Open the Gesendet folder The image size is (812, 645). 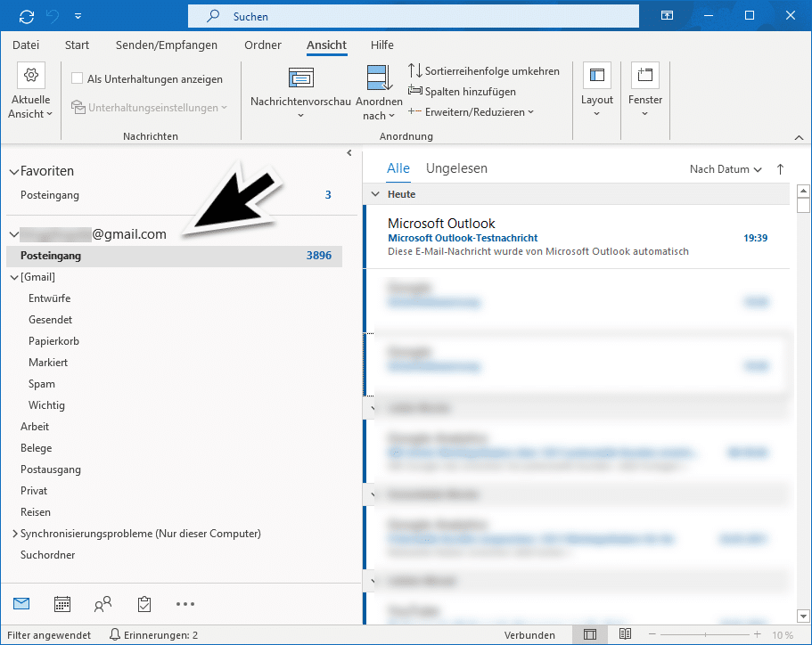pyautogui.click(x=50, y=320)
